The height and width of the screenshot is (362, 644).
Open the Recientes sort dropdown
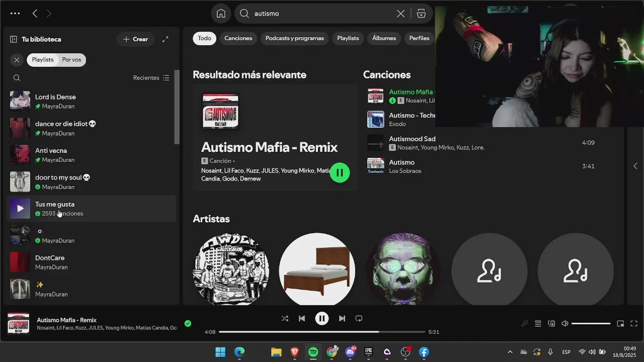tap(151, 78)
